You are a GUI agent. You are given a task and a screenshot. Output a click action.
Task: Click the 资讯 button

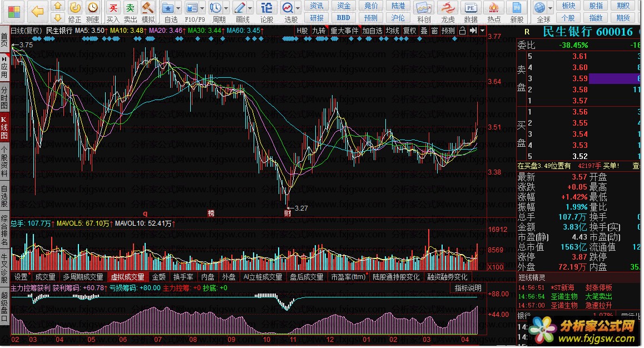pos(316,6)
